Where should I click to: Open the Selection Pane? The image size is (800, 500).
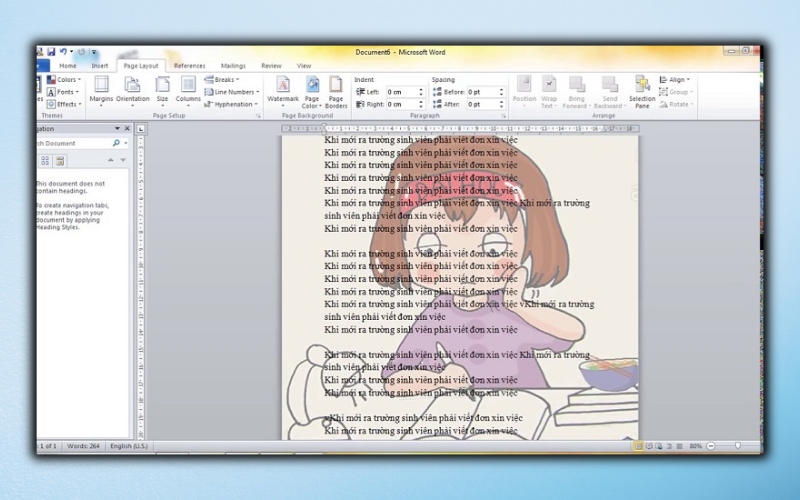tap(642, 92)
